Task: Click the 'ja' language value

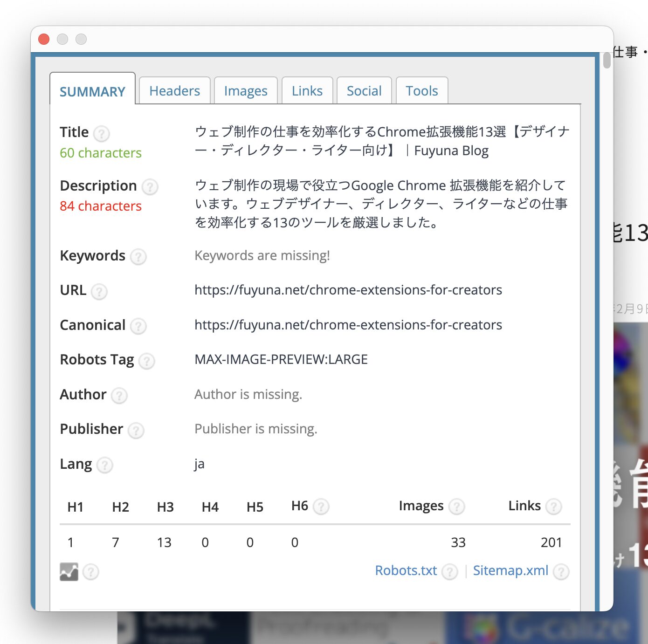Action: tap(200, 464)
